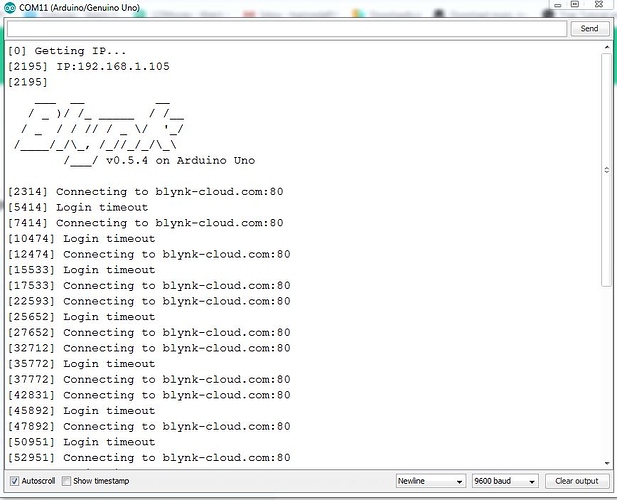Screen dimensions: 617x500
Task: Click the '[27652] Connecting' output line
Action: [x=149, y=333]
